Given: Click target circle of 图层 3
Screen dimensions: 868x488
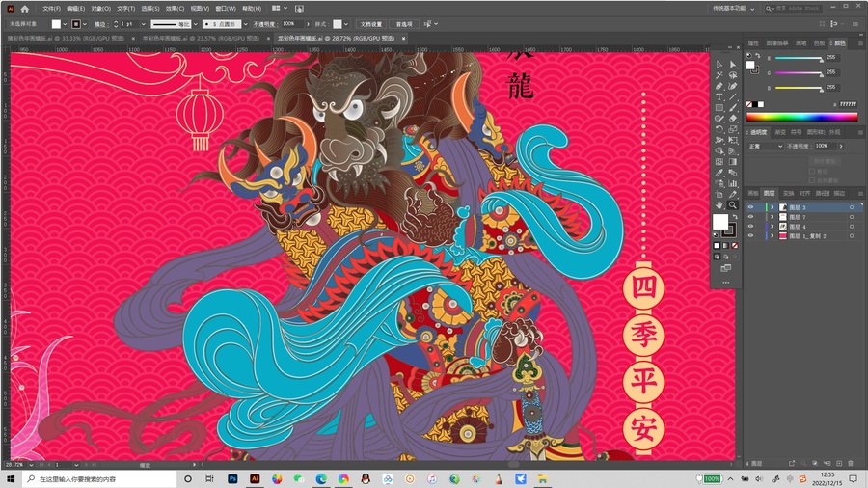Looking at the screenshot, I should pos(852,207).
